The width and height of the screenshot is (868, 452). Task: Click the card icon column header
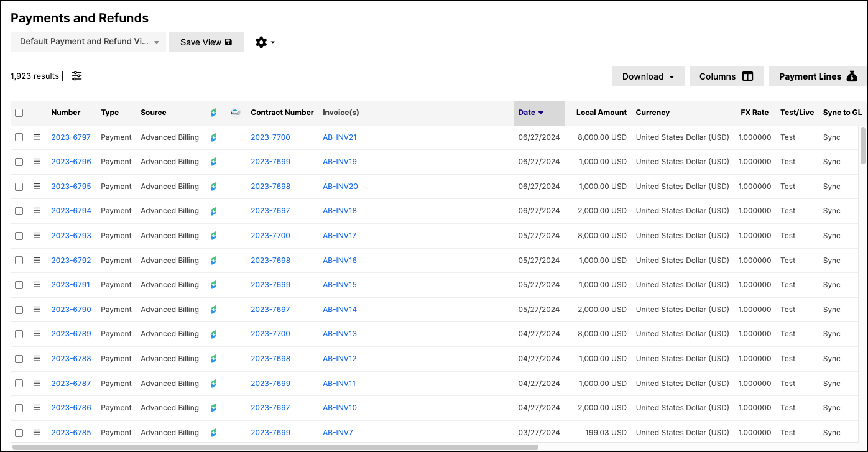pos(235,113)
